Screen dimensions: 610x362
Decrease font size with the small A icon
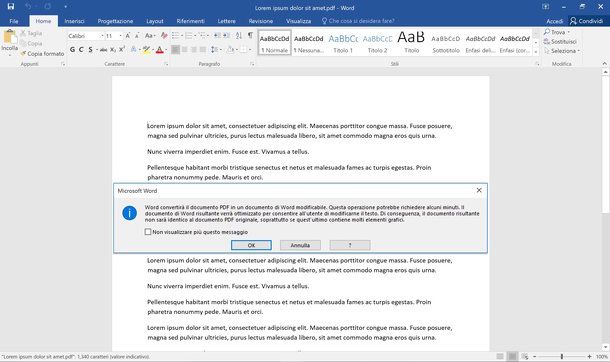tap(137, 36)
